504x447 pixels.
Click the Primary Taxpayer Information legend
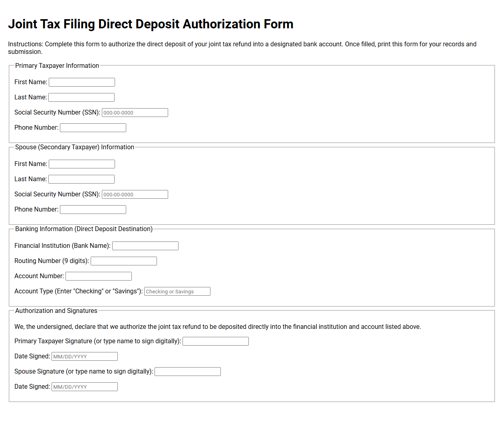click(x=57, y=66)
